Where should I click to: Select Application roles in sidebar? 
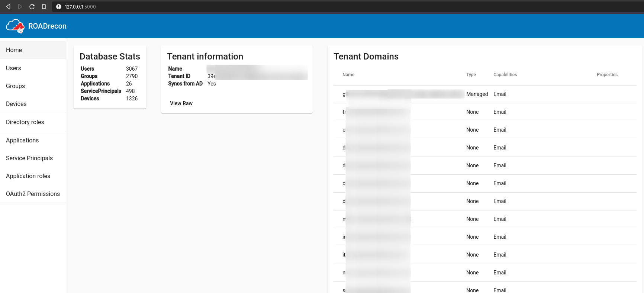click(x=28, y=176)
